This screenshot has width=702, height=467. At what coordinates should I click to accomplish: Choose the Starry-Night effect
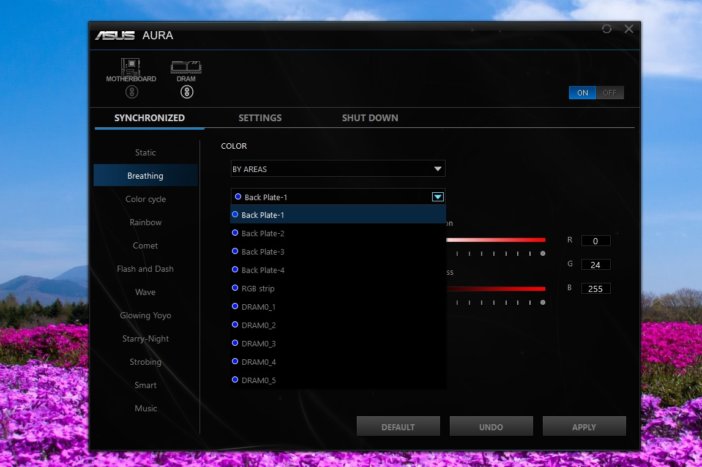146,338
